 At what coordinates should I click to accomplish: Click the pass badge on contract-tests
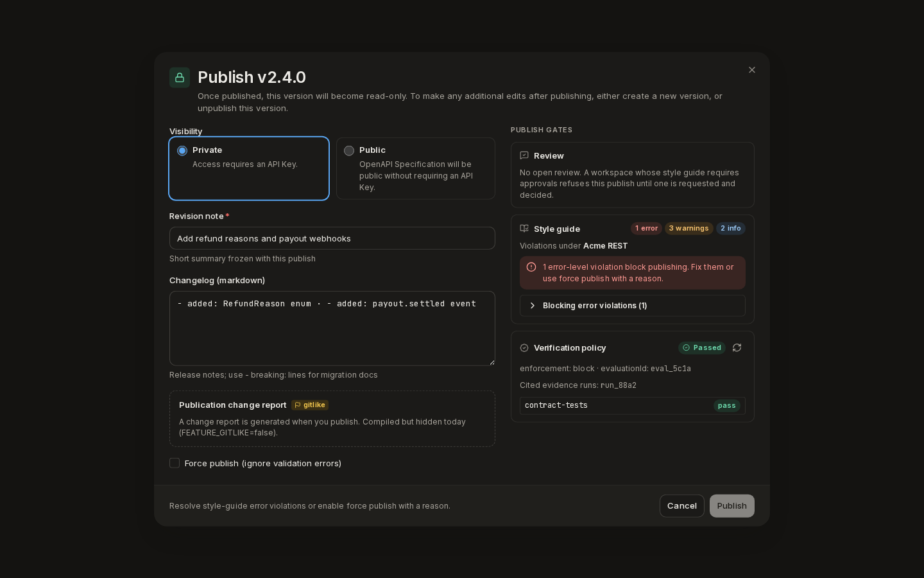coord(727,405)
